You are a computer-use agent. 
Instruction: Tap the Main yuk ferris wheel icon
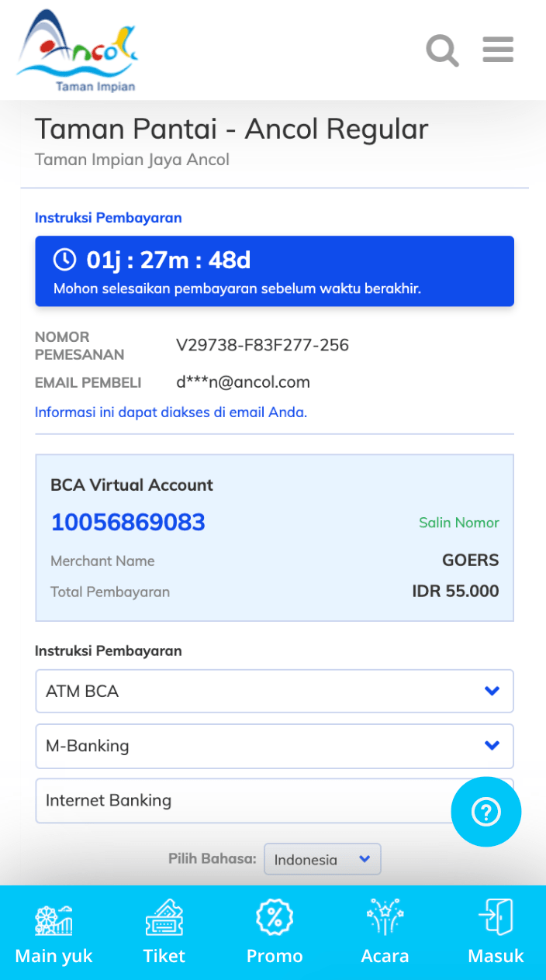[54, 920]
